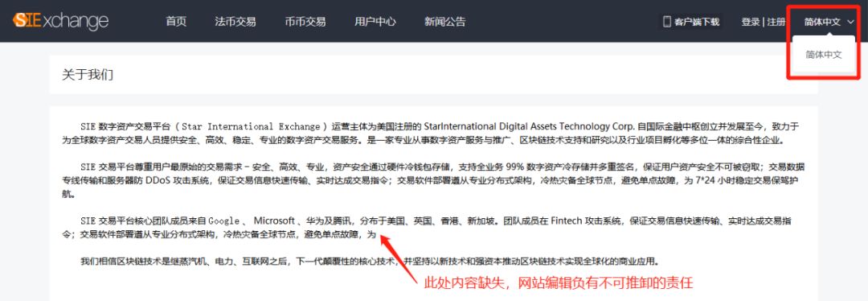Click paragraph starting 我们相信区块链技术
The height and width of the screenshot is (301, 868).
click(x=371, y=261)
